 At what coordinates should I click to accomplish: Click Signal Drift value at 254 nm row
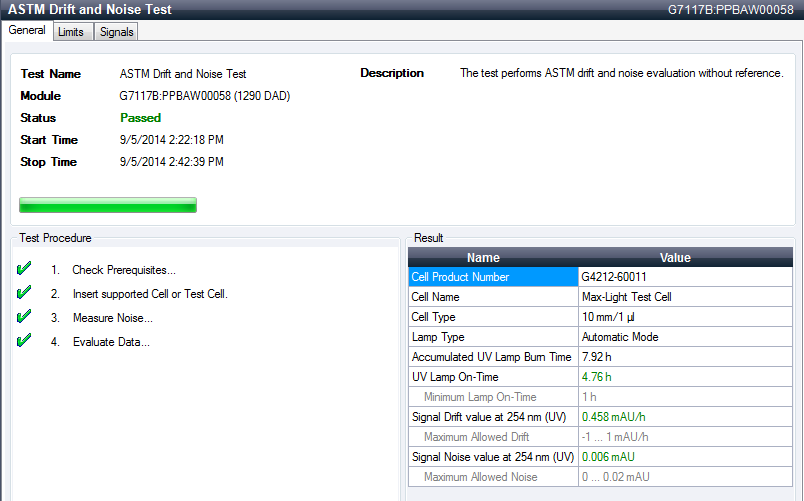(x=493, y=417)
